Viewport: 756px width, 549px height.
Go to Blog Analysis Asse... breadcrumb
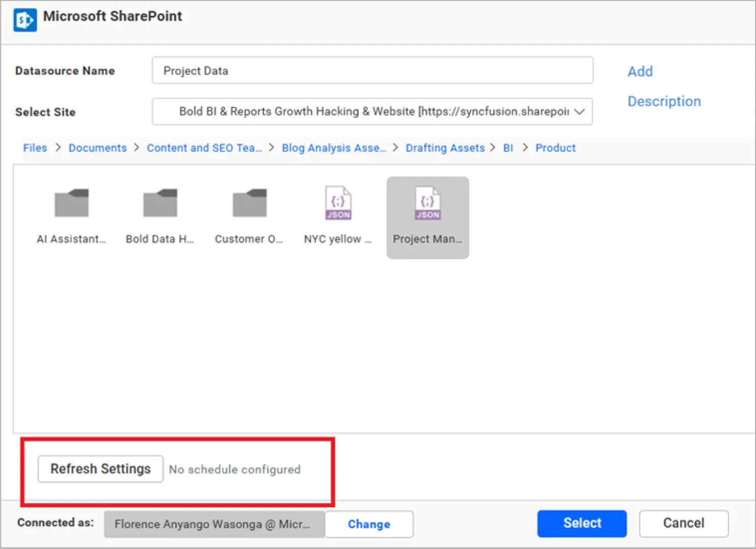coord(334,148)
